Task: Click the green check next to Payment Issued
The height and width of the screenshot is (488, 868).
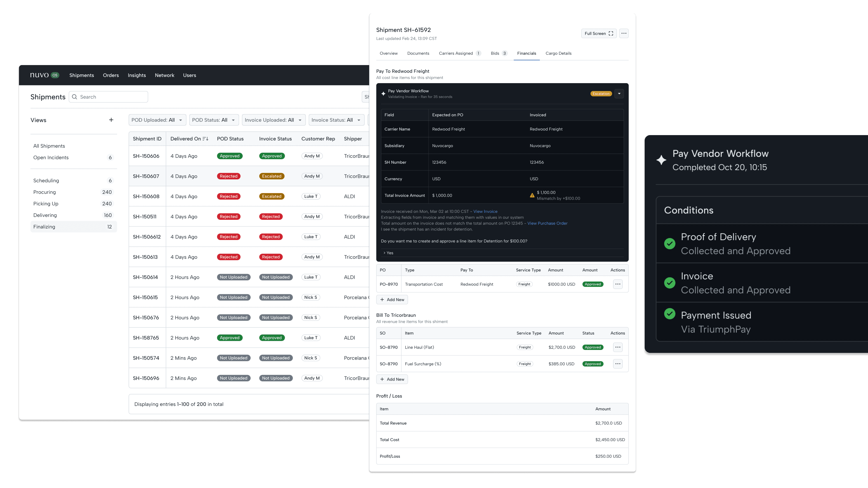Action: 670,314
